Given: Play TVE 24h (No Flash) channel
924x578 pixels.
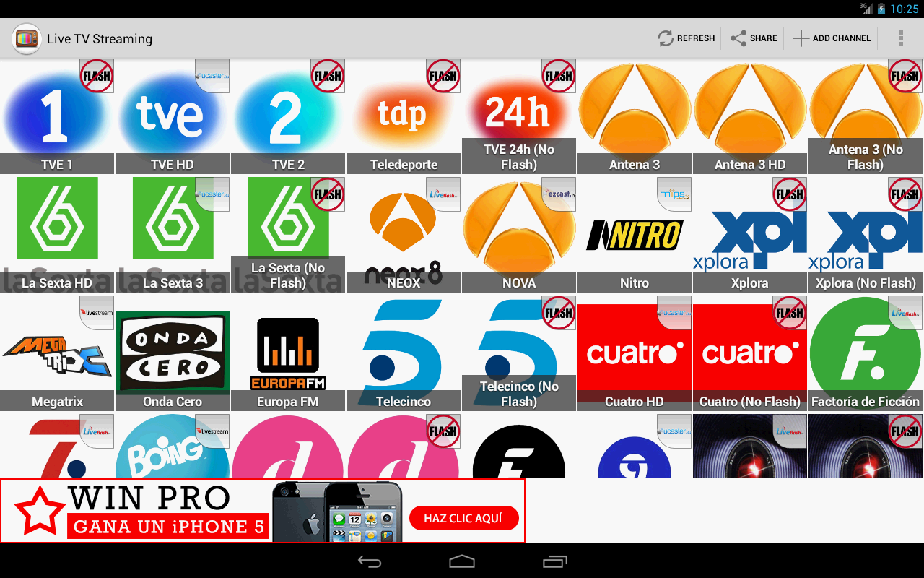Looking at the screenshot, I should pyautogui.click(x=519, y=116).
